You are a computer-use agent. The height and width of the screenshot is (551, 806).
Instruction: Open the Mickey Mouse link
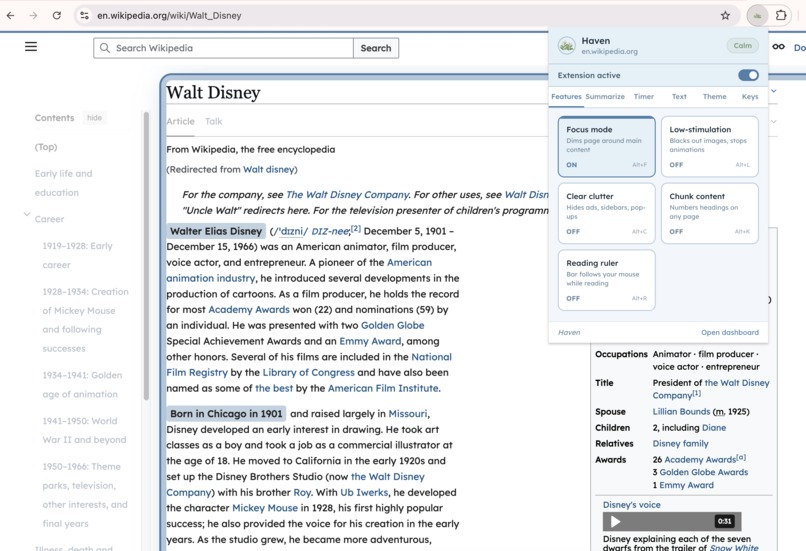point(265,508)
